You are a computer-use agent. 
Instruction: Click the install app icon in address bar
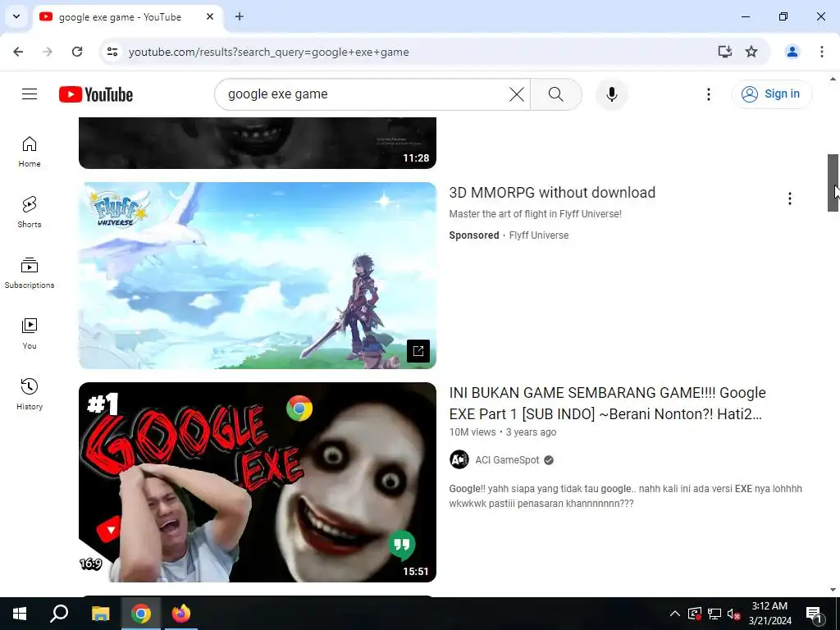(724, 52)
